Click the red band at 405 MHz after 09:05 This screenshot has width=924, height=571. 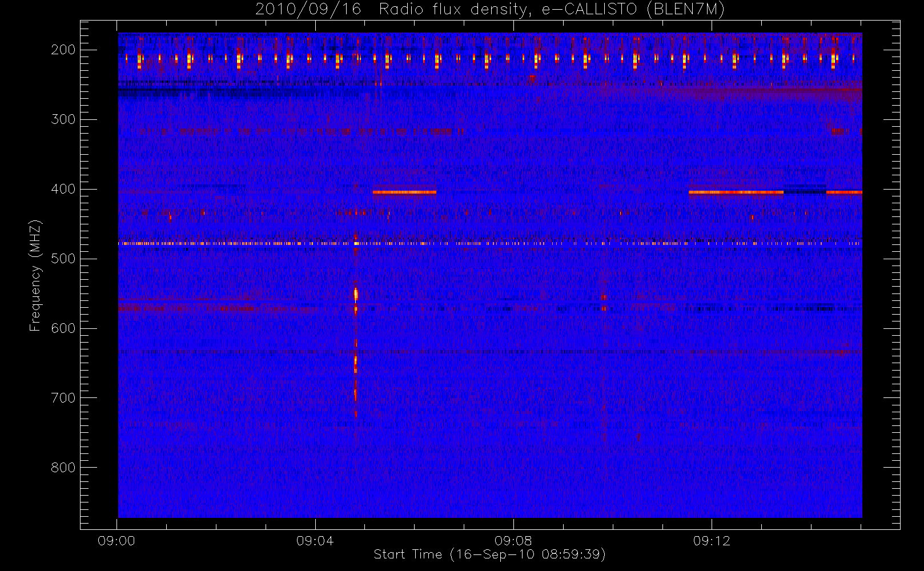[x=404, y=192]
